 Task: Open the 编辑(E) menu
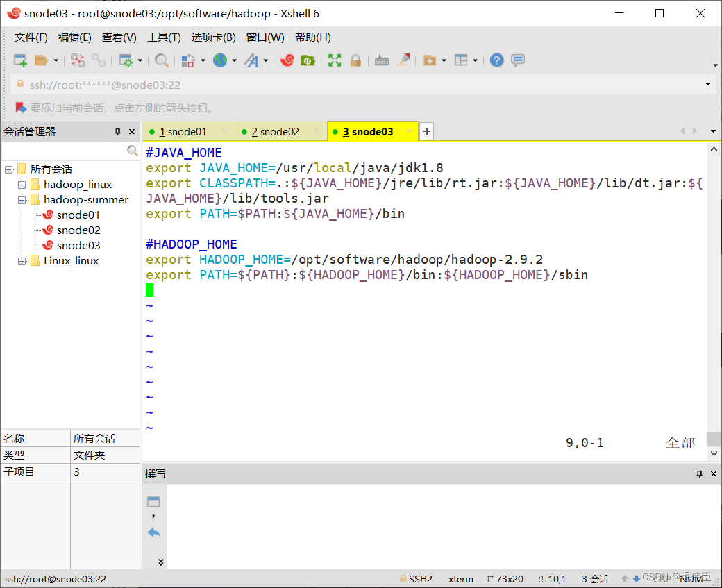(x=74, y=37)
